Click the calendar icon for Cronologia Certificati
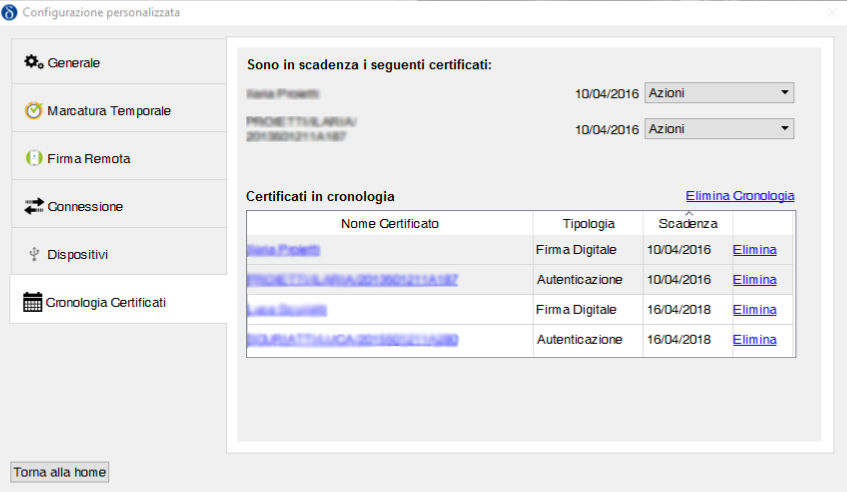 [x=32, y=302]
